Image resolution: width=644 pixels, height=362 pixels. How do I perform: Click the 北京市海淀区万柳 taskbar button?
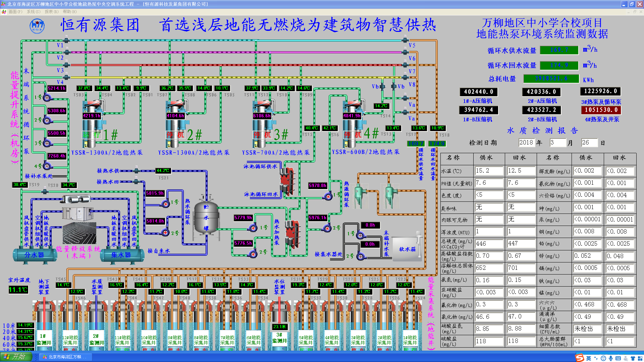click(65, 357)
